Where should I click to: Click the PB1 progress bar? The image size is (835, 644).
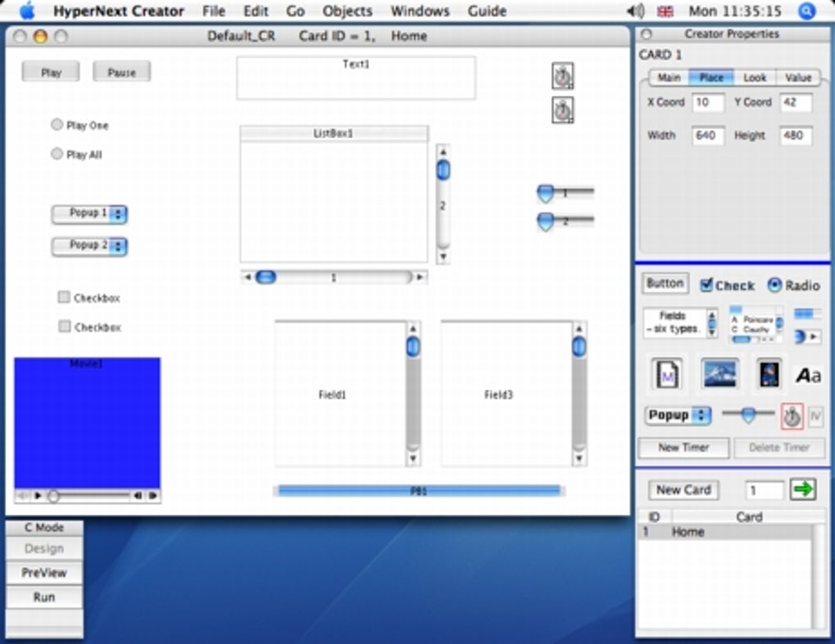[419, 491]
